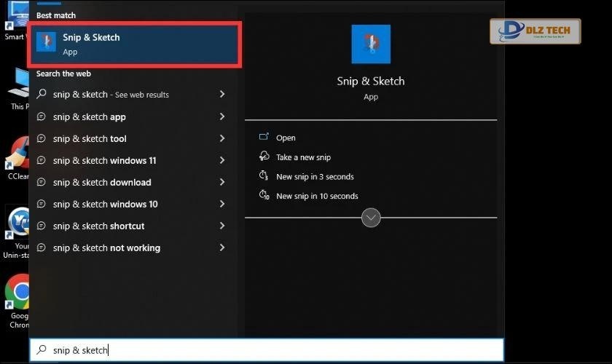612x364 pixels.
Task: Expand the actions list with down chevron
Action: coord(371,218)
